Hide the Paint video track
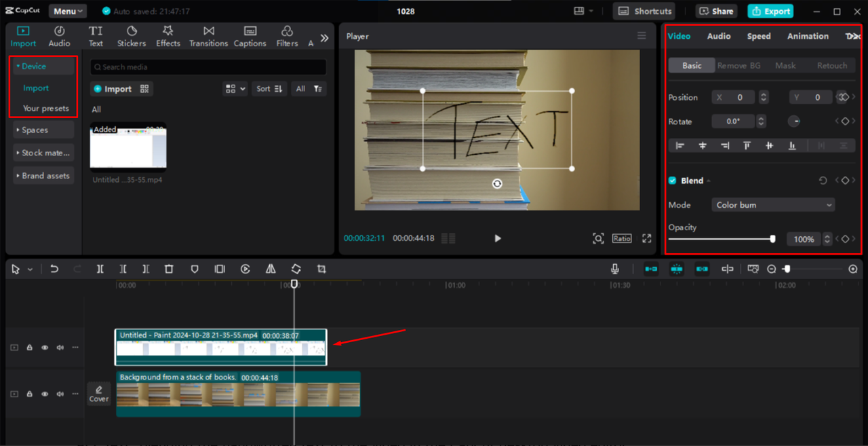868x446 pixels. (45, 347)
